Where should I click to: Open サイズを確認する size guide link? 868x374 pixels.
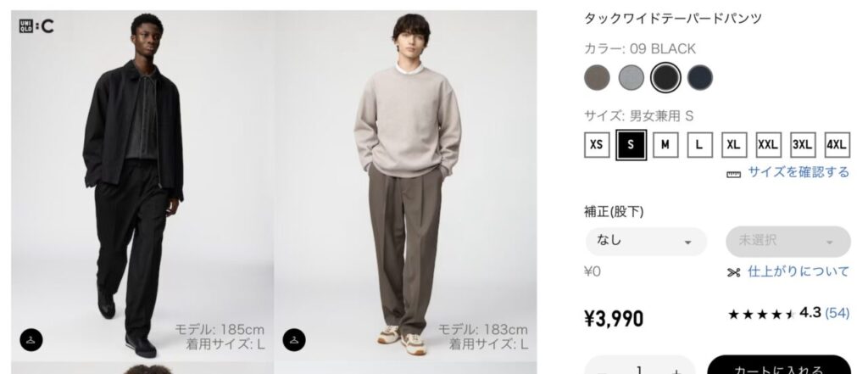(798, 172)
